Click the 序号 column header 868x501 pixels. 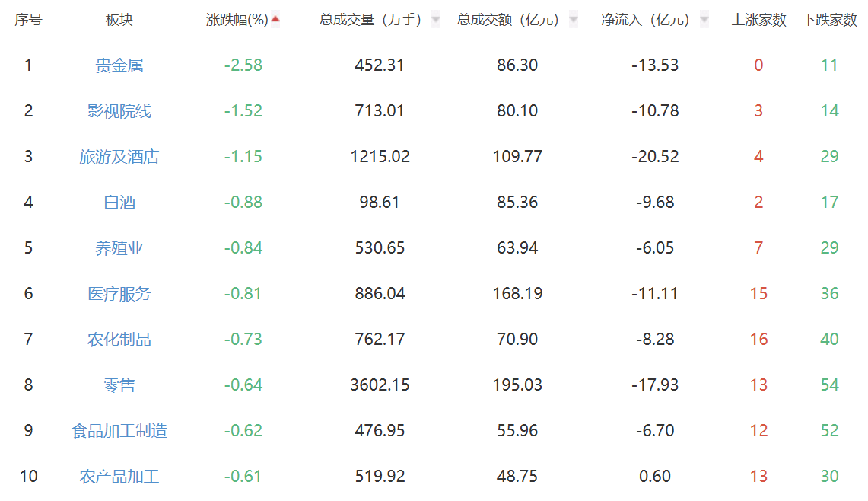pyautogui.click(x=28, y=21)
